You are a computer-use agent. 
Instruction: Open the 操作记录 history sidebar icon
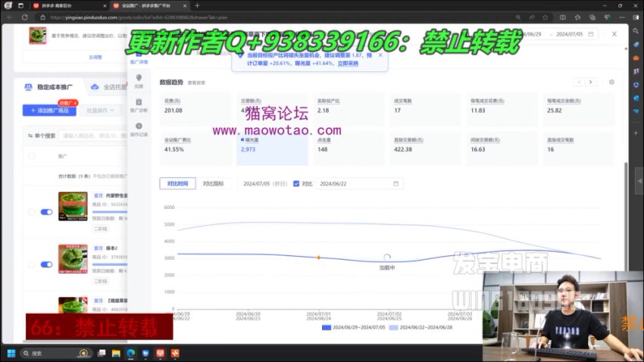[x=139, y=129]
